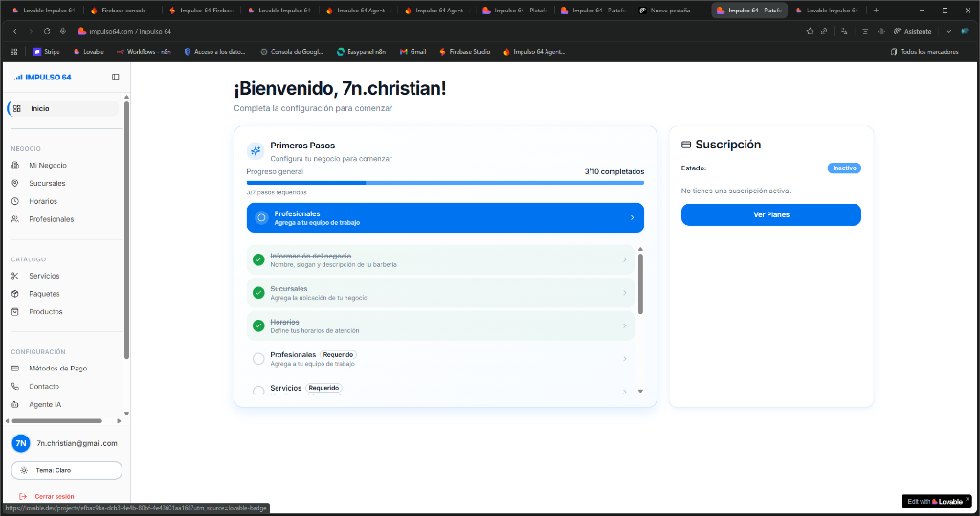The image size is (980, 516).
Task: Click the Horarios clock icon
Action: coord(15,201)
